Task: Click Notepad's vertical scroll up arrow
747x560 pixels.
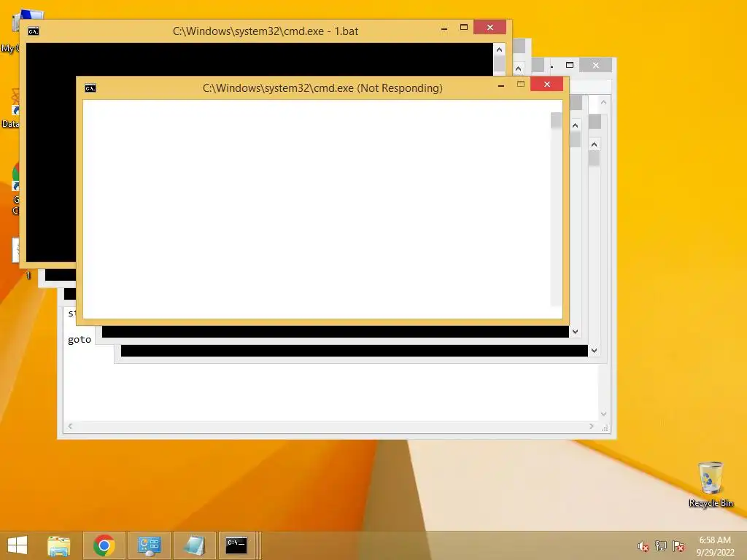Action: [603, 102]
